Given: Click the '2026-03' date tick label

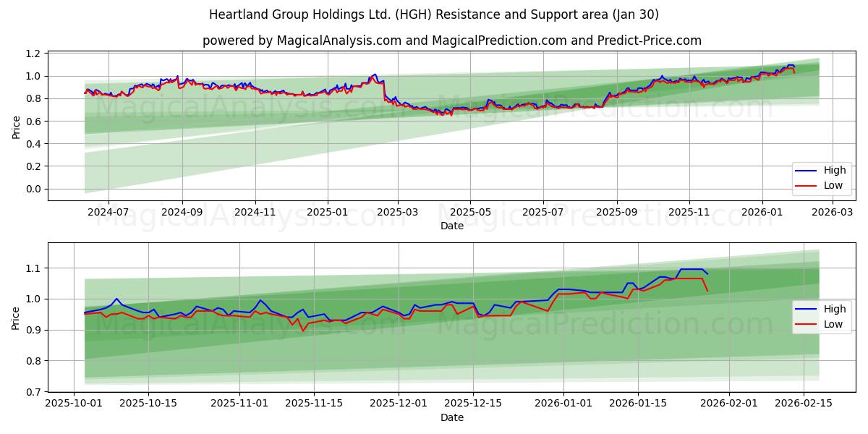Looking at the screenshot, I should tap(833, 213).
